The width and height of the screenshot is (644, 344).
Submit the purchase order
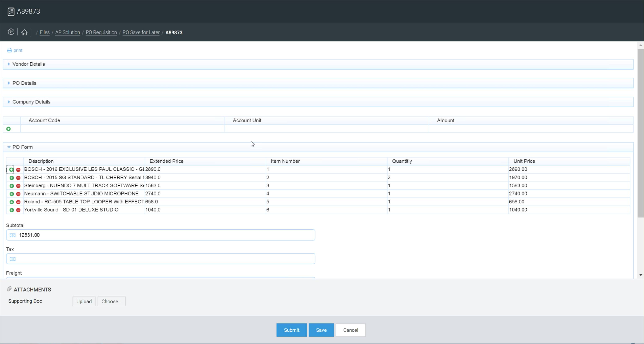coord(291,330)
